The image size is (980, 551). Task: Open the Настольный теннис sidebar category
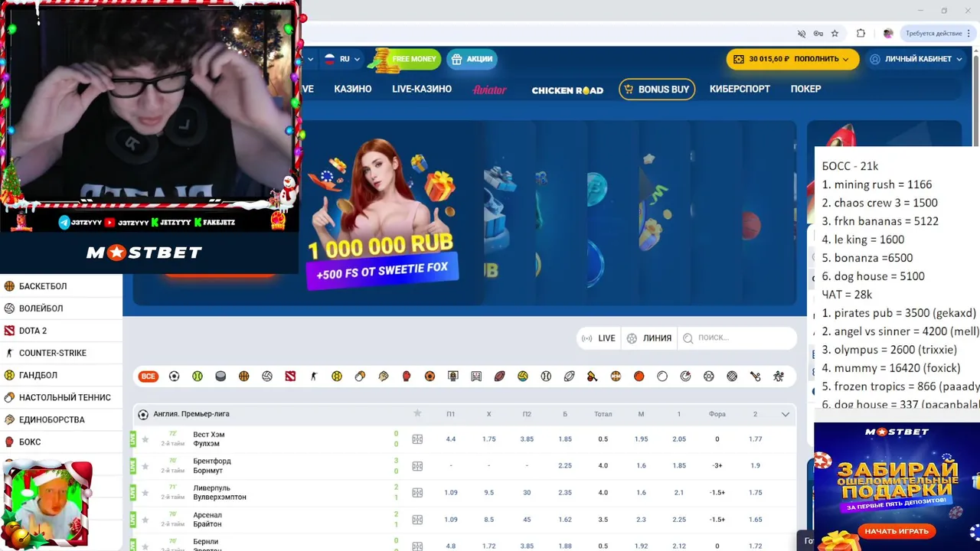61,397
